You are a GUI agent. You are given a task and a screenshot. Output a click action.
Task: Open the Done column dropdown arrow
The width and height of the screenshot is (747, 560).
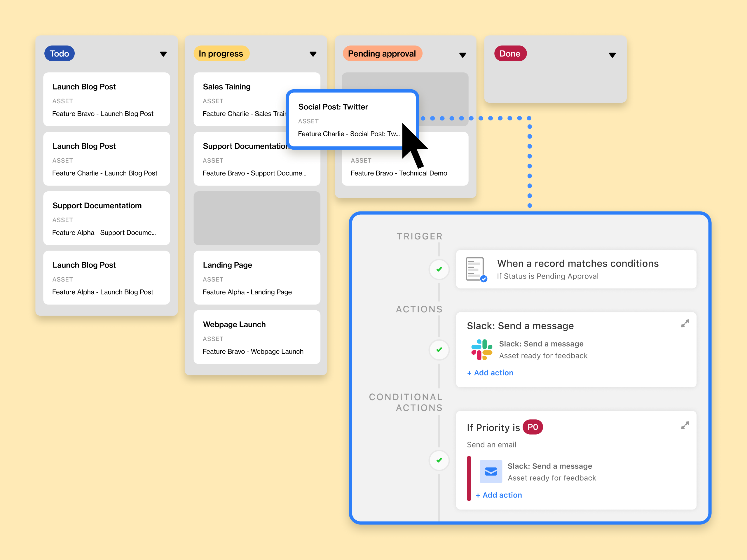click(612, 55)
